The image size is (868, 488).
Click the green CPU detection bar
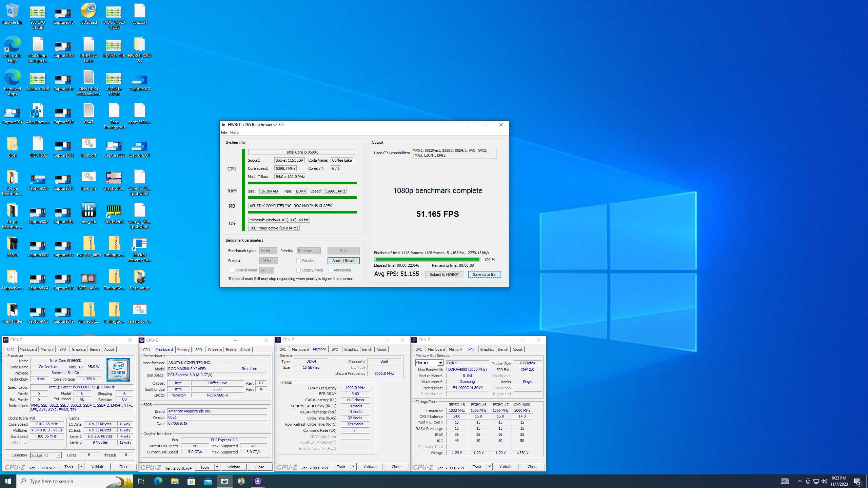click(302, 183)
